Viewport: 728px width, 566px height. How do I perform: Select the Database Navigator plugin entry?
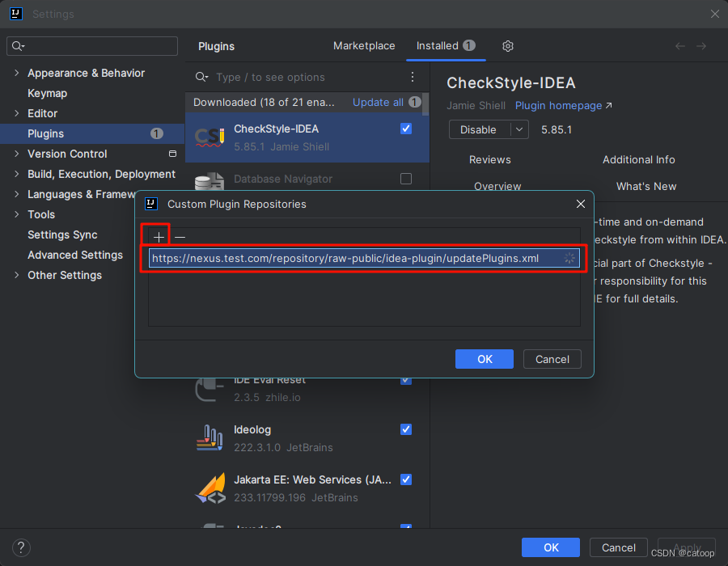pyautogui.click(x=307, y=179)
